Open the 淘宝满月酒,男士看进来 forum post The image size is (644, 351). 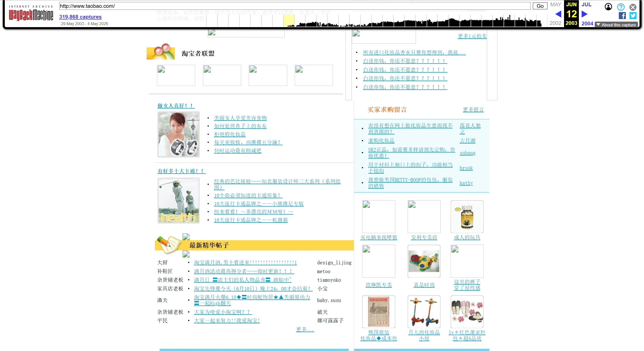click(x=245, y=263)
